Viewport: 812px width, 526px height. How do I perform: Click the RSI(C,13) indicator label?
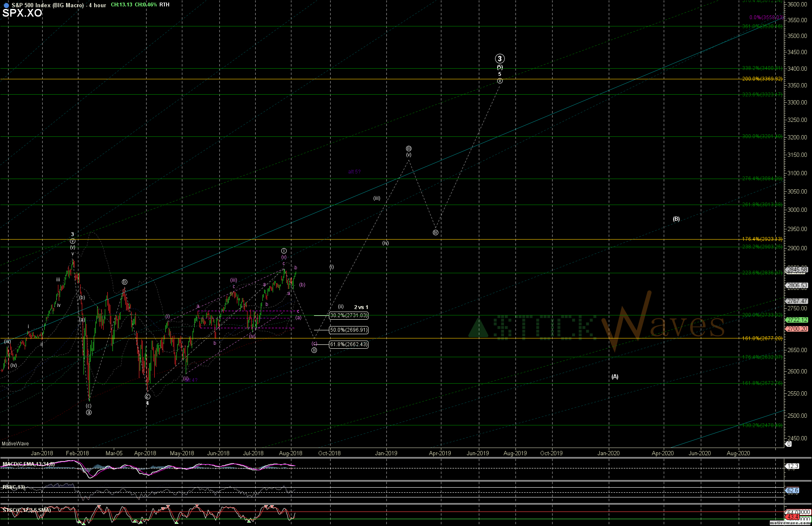pyautogui.click(x=14, y=487)
